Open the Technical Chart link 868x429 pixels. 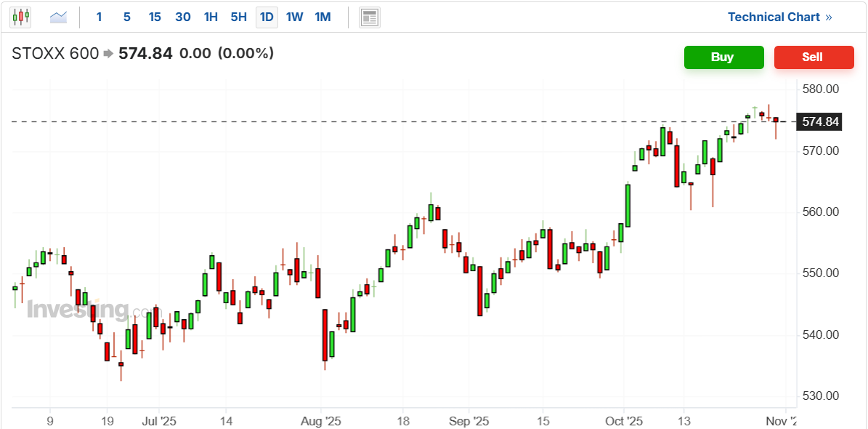[774, 17]
